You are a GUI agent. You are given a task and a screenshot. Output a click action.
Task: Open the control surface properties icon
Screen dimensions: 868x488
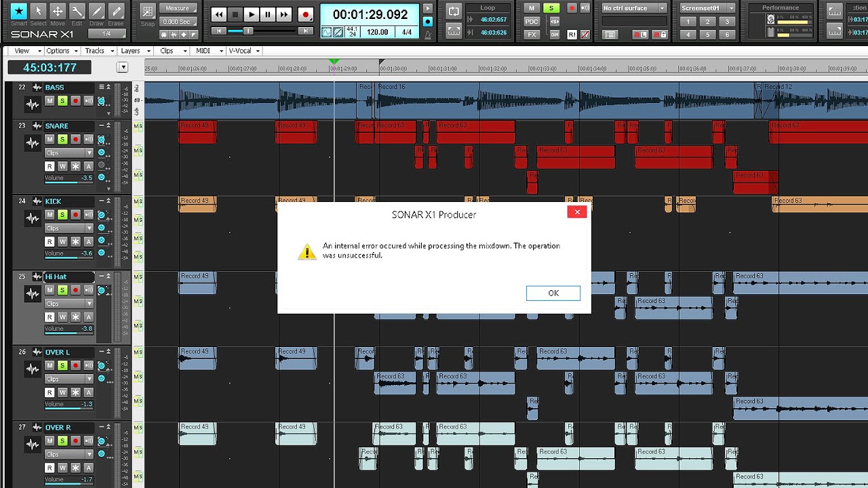[610, 35]
